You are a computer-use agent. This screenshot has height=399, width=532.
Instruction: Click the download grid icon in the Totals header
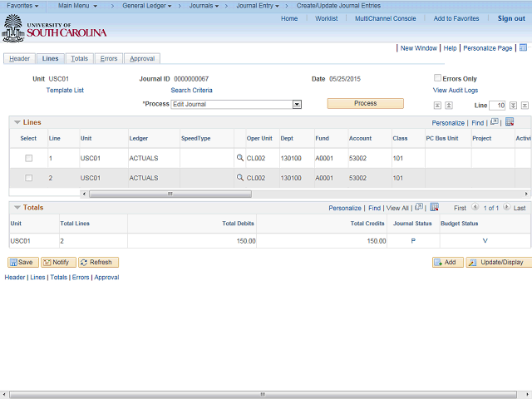click(x=434, y=207)
